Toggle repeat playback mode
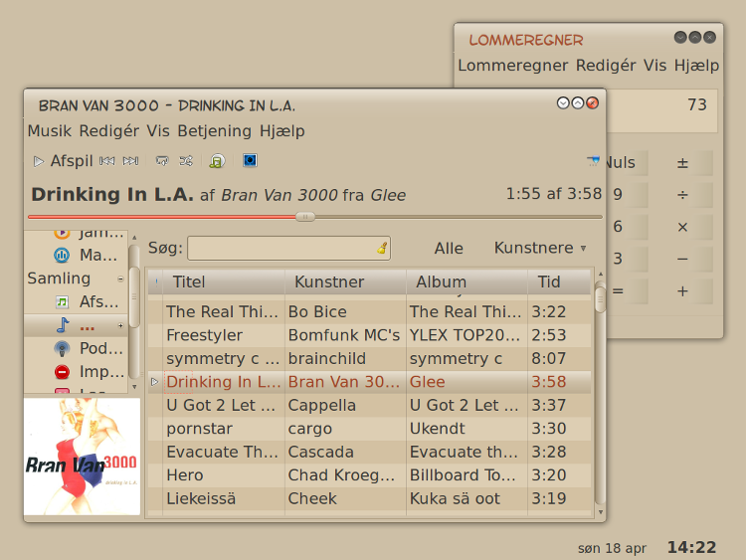 tap(162, 161)
